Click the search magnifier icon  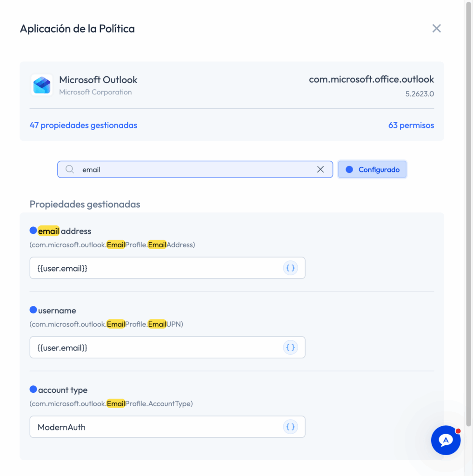tap(70, 169)
